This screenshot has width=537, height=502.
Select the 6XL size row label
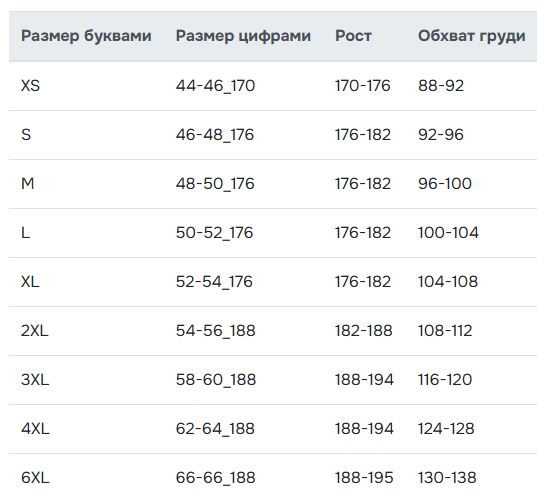point(35,477)
